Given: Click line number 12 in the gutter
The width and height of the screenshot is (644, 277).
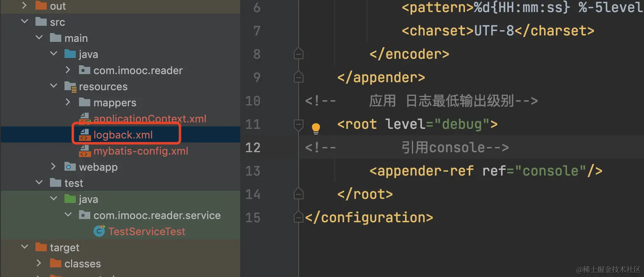Looking at the screenshot, I should (x=253, y=148).
